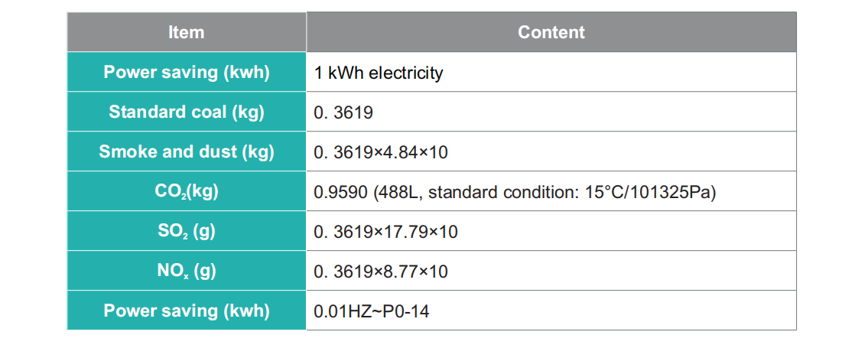Screen dimensions: 868x348
Task: Click the value 0. 3619×8.77×10
Action: (381, 272)
